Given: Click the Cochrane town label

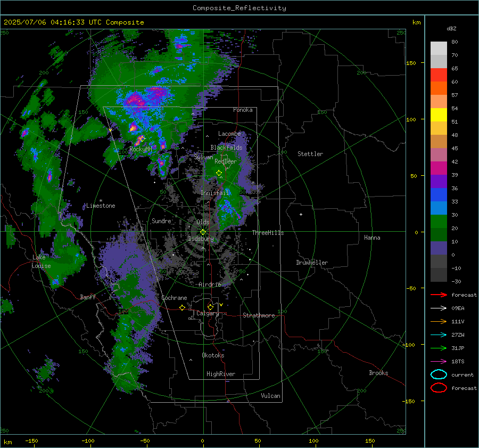Looking at the screenshot, I should click(x=174, y=298).
